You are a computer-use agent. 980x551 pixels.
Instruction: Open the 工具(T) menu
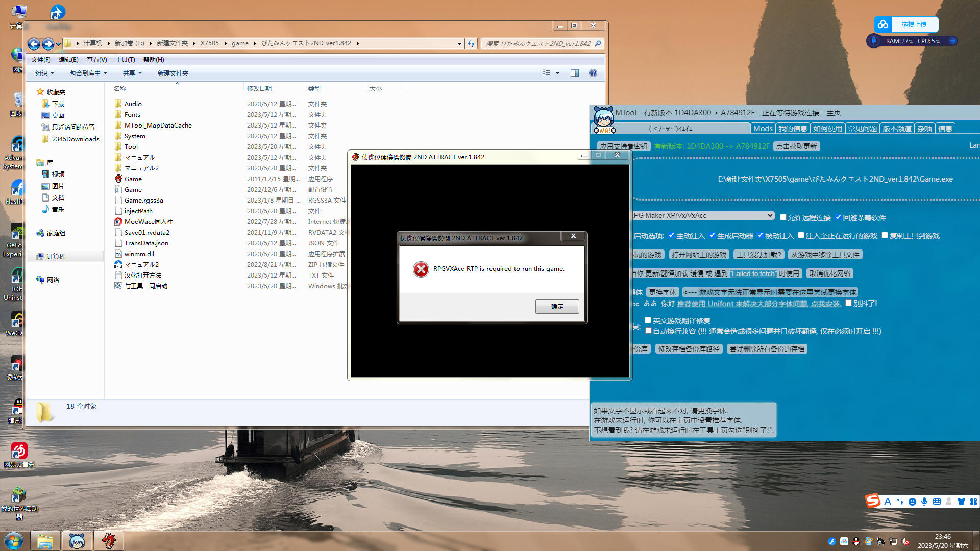click(x=125, y=59)
